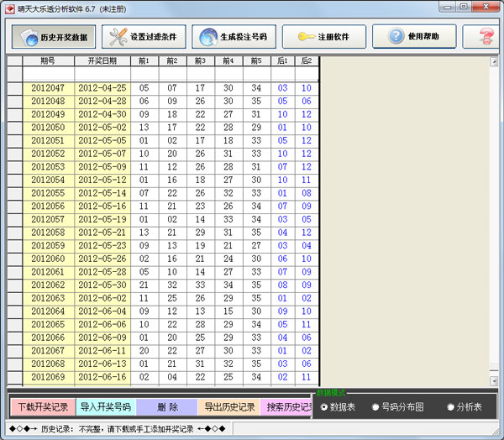Click the 前1 cell in row 2012049
504x440 pixels.
point(144,114)
